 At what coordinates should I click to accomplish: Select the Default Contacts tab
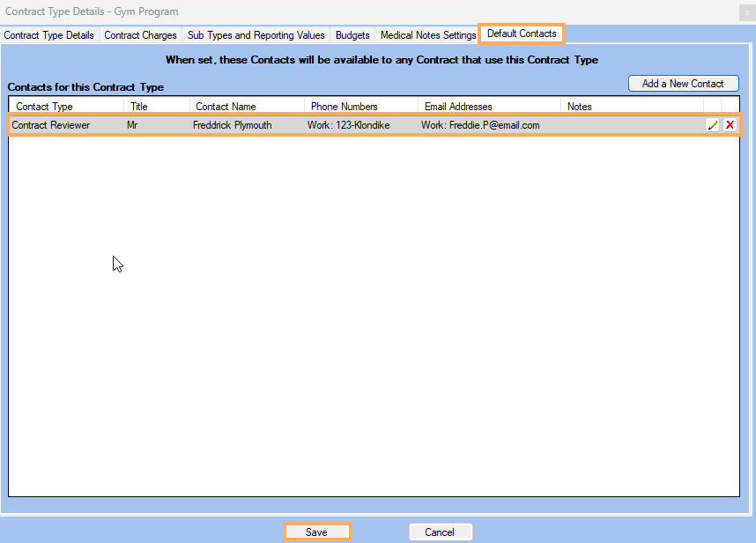coord(521,34)
